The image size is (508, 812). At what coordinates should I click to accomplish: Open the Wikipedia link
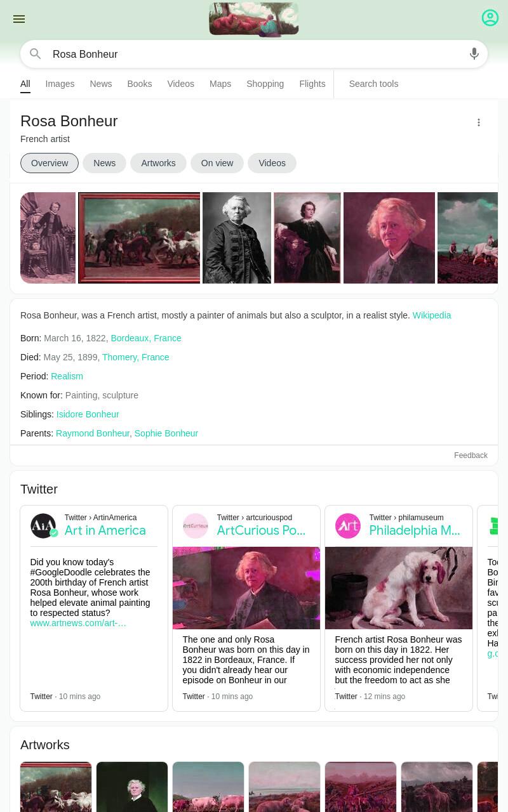pos(432,315)
